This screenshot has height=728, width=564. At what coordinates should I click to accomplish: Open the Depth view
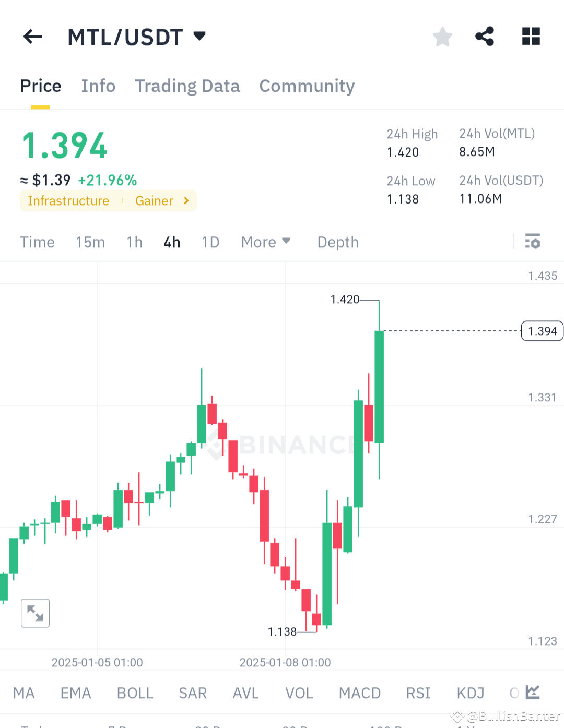pyautogui.click(x=337, y=242)
